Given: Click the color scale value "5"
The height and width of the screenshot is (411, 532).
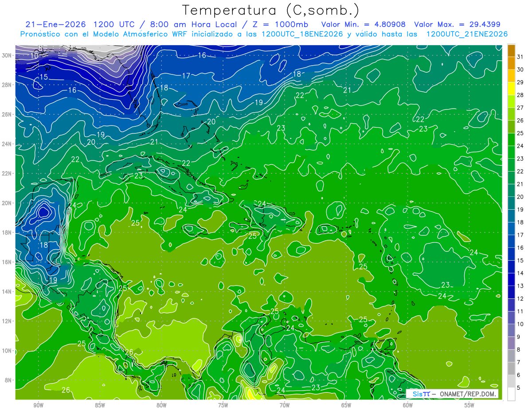Looking at the screenshot, I should pos(519,388).
